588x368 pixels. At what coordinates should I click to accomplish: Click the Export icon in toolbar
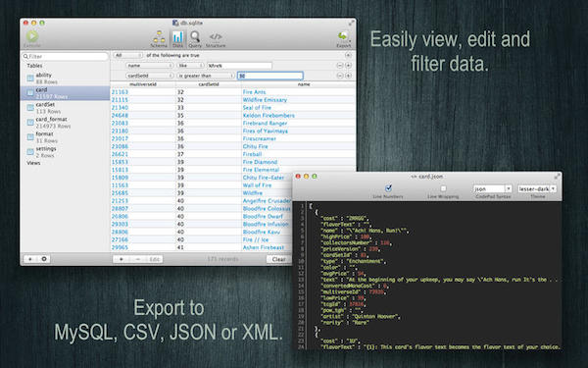(343, 36)
